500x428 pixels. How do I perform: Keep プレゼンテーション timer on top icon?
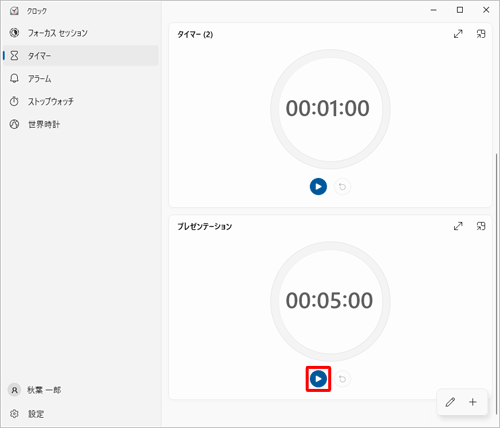click(481, 226)
